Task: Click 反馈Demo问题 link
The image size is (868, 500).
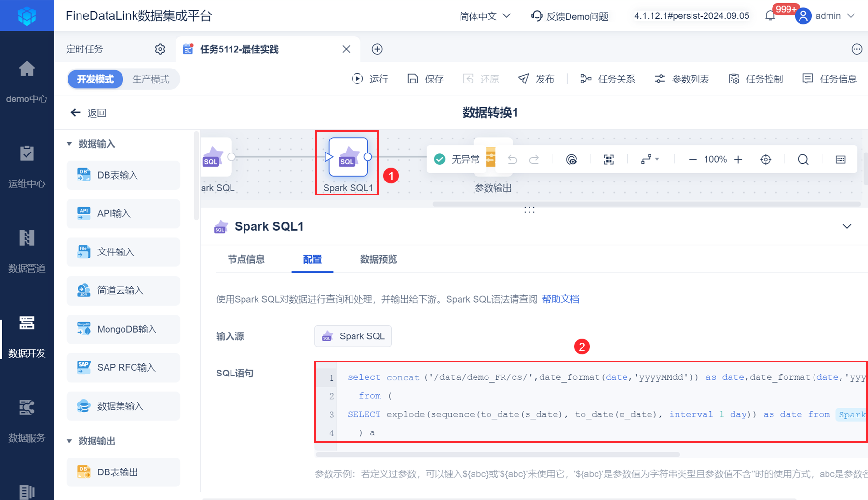Action: coord(570,16)
